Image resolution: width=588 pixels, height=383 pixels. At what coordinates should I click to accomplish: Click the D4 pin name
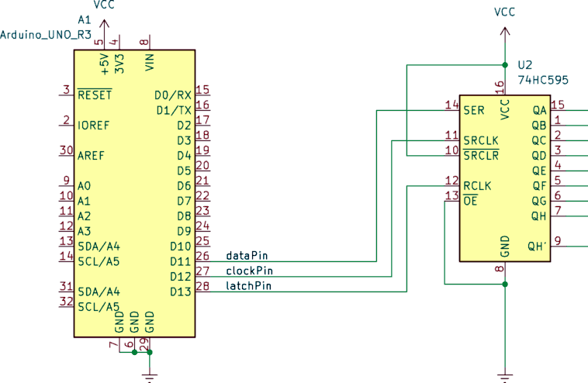pyautogui.click(x=184, y=156)
